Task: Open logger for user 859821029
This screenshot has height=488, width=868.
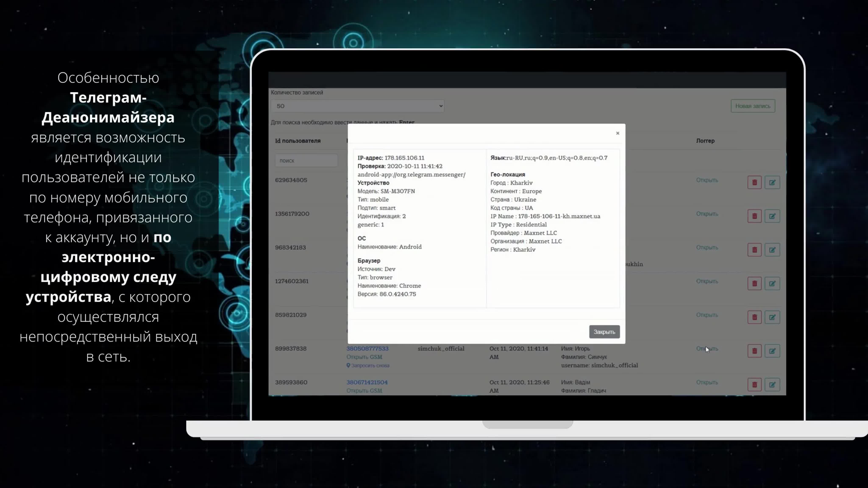Action: click(x=707, y=315)
